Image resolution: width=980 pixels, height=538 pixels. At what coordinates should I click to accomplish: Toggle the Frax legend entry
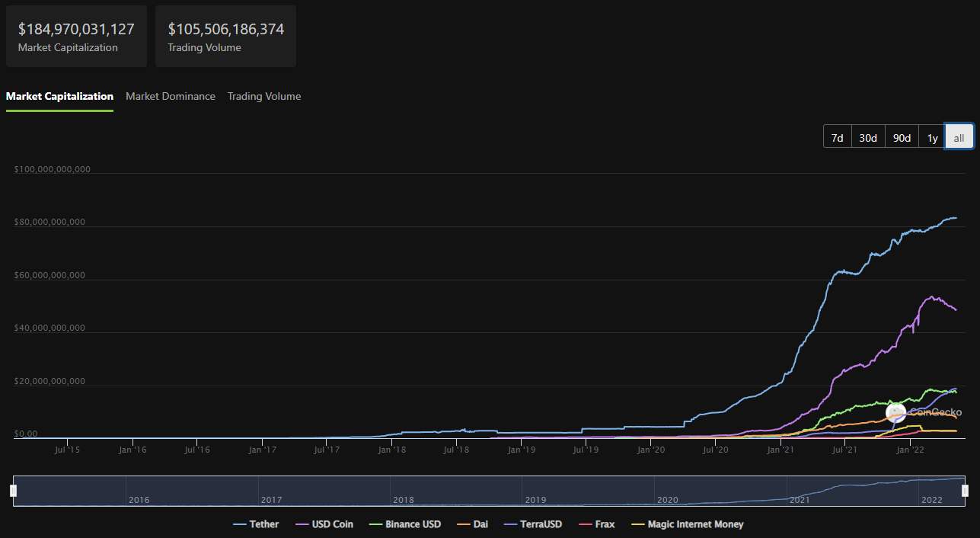tap(596, 524)
